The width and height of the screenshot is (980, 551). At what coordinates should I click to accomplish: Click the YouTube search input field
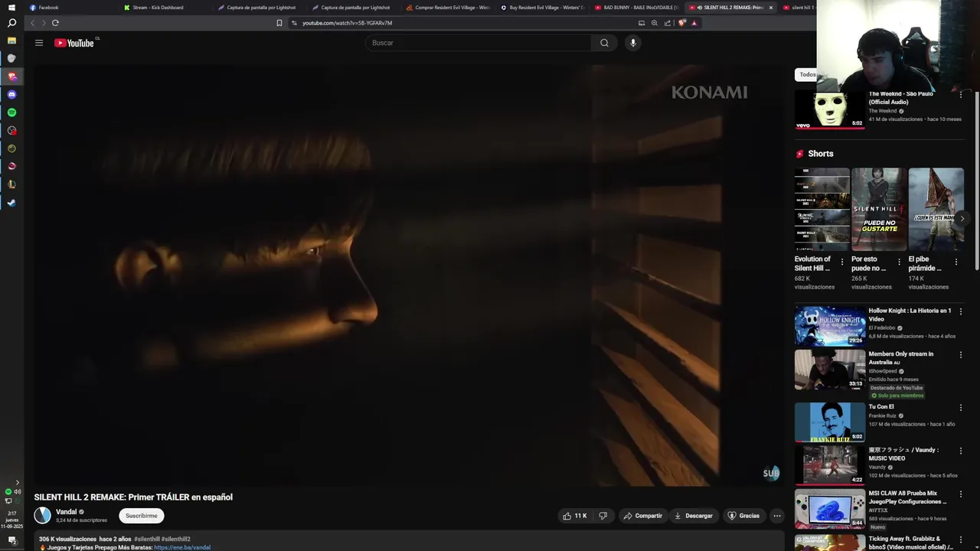tap(479, 43)
